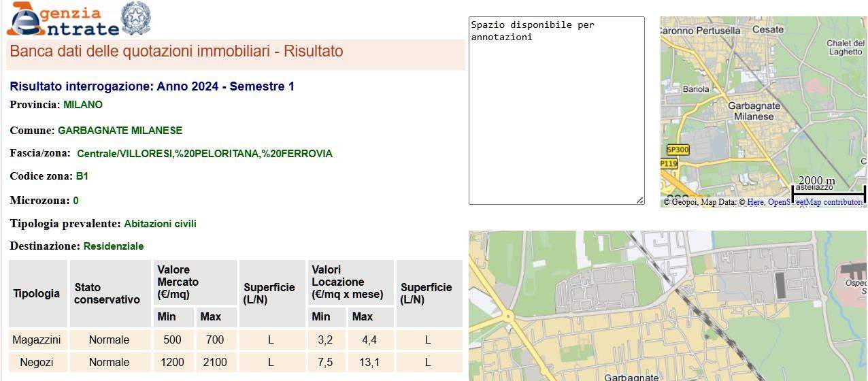Click Caronno Pertusella on the overview map
868x381 pixels.
point(701,31)
